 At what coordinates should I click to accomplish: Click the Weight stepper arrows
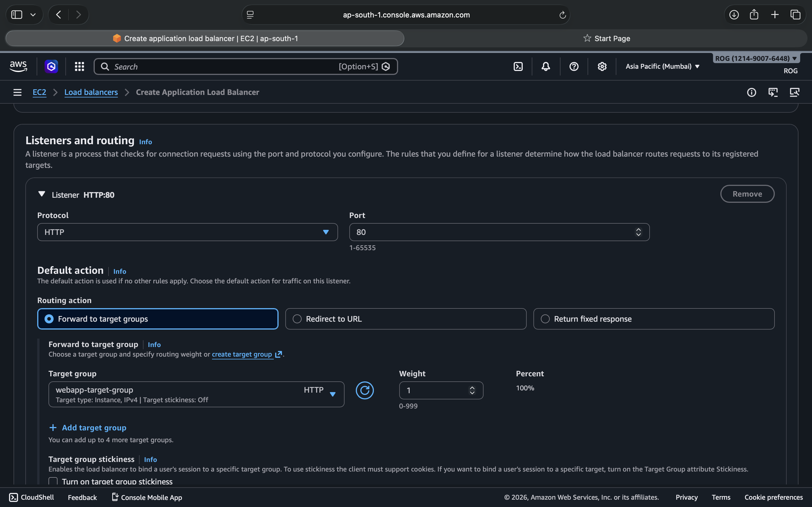(x=472, y=390)
